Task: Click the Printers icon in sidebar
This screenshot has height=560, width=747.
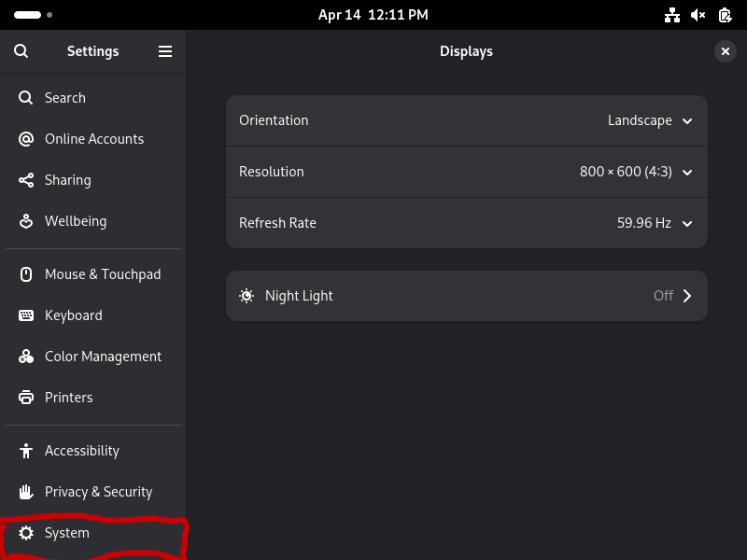Action: click(26, 398)
